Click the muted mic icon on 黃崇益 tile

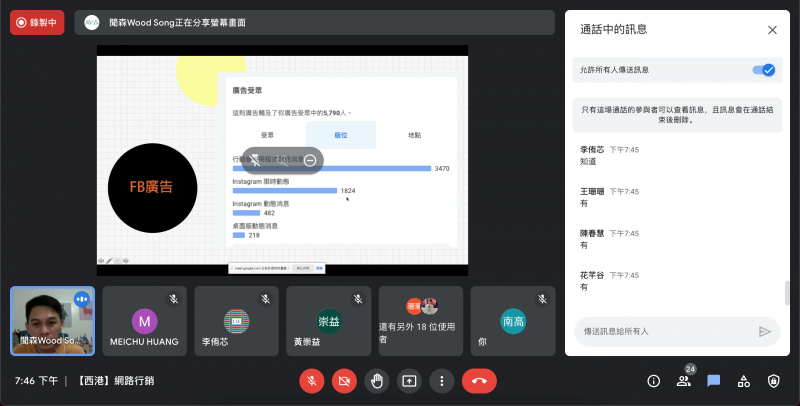point(358,299)
